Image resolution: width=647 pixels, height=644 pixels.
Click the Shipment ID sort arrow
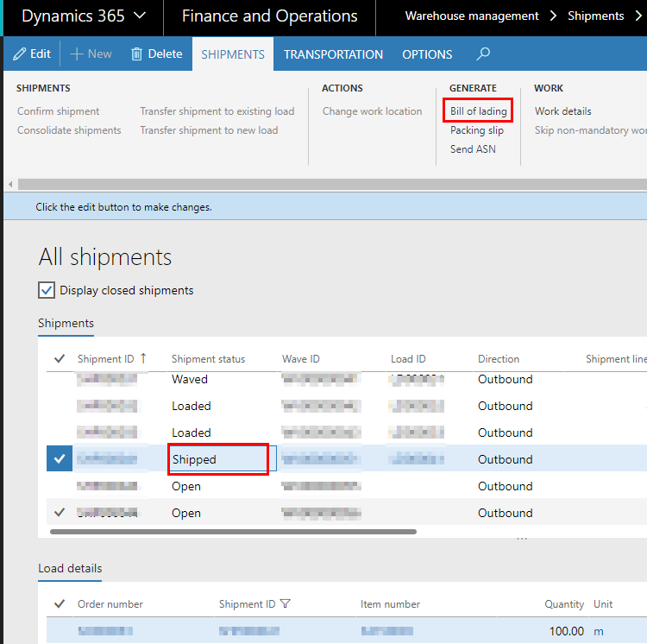point(143,358)
